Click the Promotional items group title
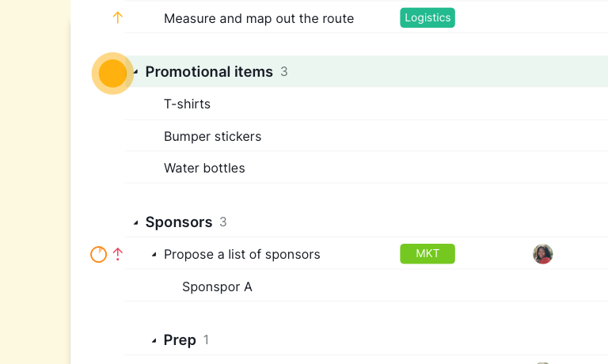This screenshot has width=608, height=364. click(x=209, y=72)
